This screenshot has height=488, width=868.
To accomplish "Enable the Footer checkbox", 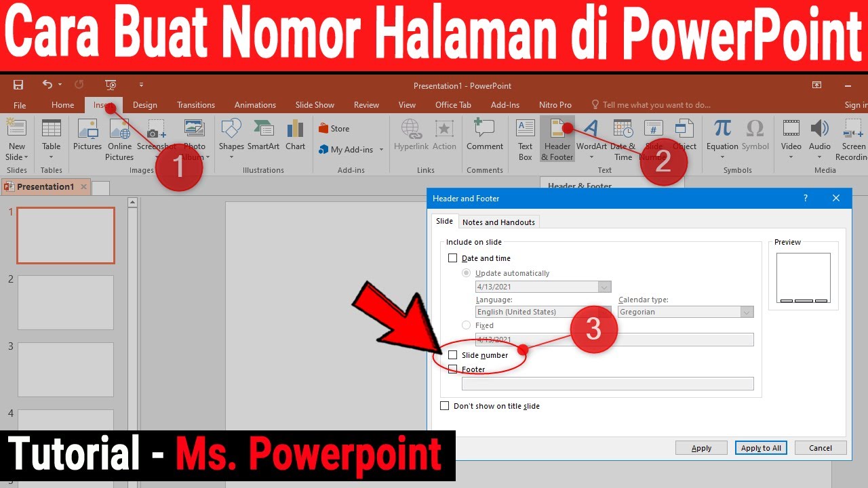I will pos(453,369).
